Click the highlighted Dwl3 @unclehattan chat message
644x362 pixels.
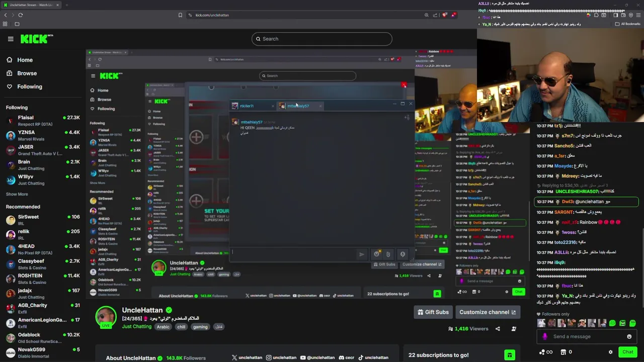587,202
